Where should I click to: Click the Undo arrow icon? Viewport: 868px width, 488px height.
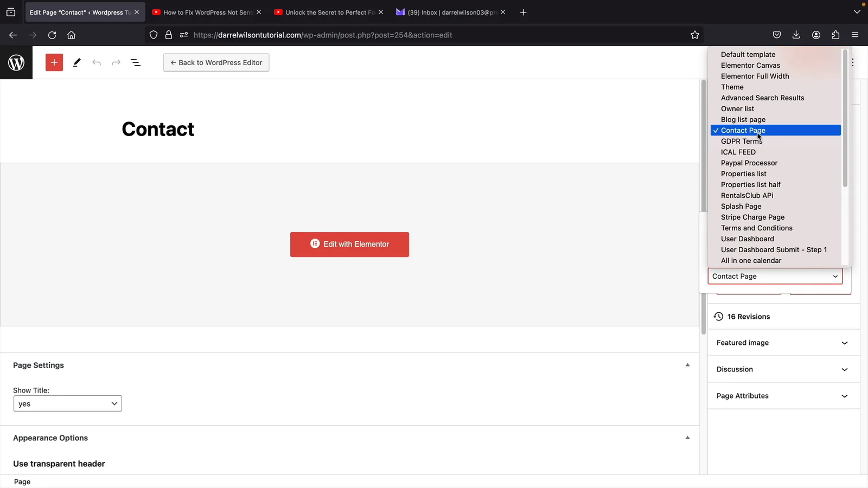coord(97,62)
